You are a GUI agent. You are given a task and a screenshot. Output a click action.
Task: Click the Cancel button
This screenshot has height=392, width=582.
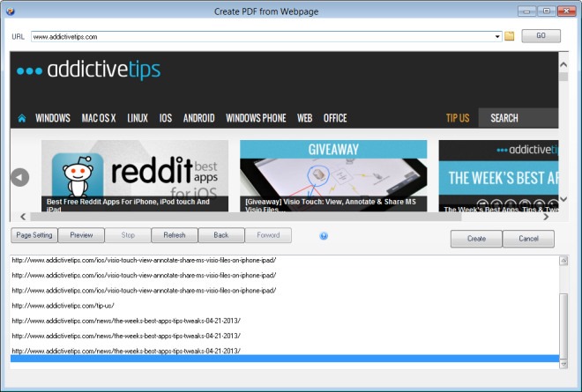coord(528,239)
